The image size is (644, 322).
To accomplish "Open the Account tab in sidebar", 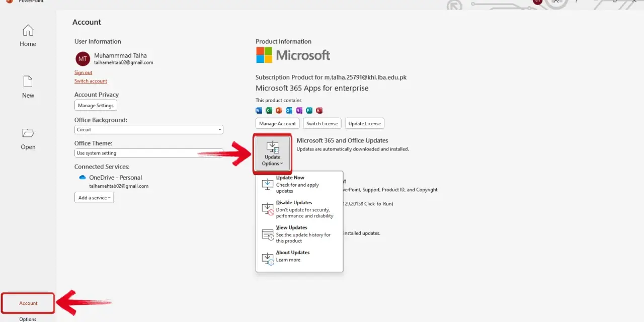I will click(28, 303).
